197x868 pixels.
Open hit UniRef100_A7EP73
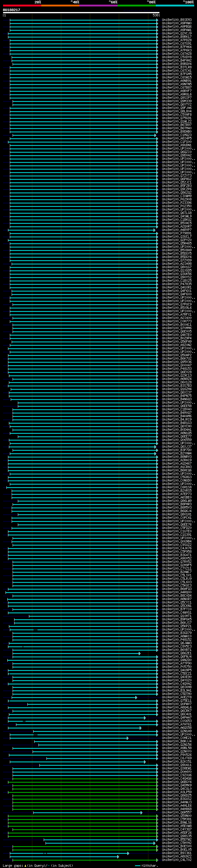pyautogui.click(x=177, y=494)
